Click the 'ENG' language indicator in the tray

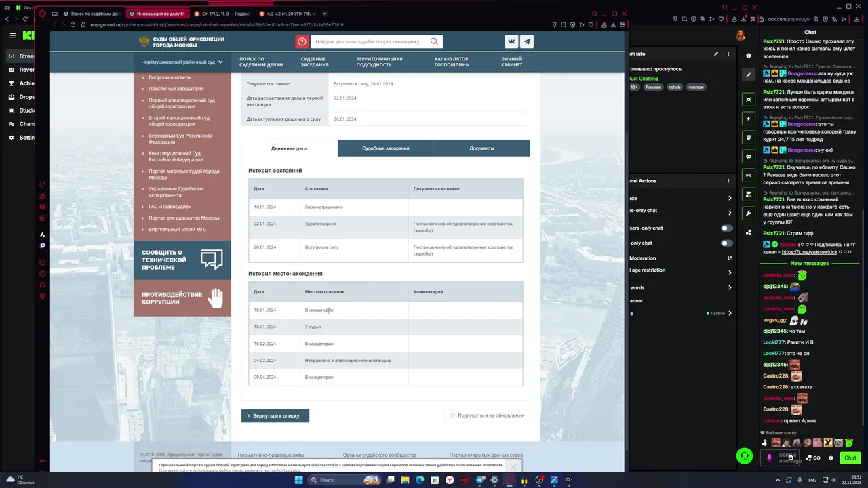[812, 480]
